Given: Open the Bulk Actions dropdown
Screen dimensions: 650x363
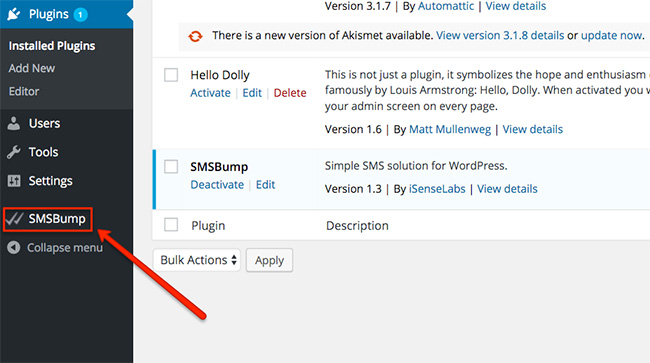Looking at the screenshot, I should pos(197,260).
